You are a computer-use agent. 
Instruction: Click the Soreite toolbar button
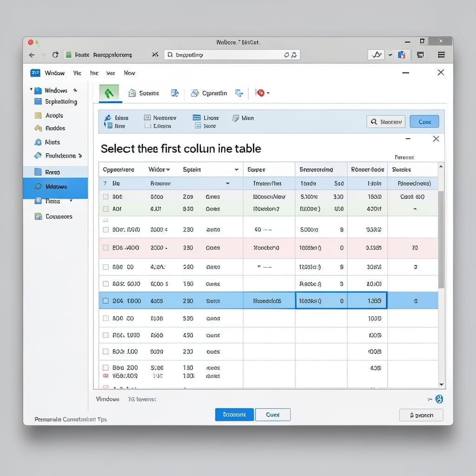click(144, 93)
